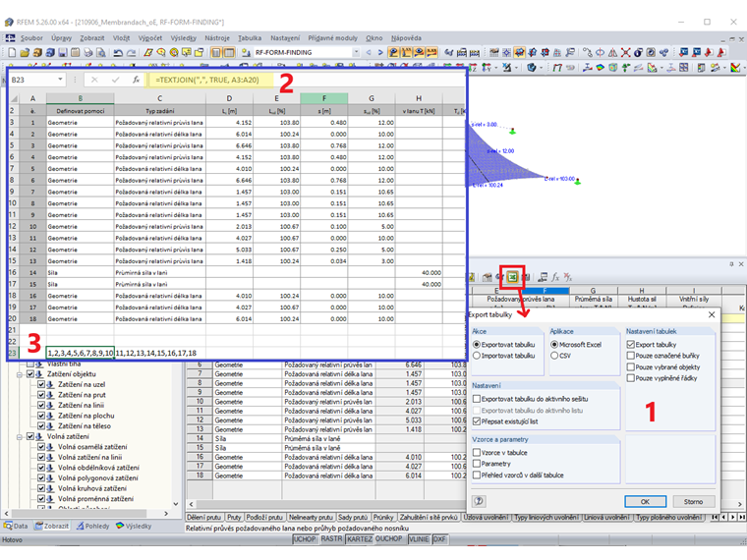Select Importovat tabulku radio button
This screenshot has height=560, width=747.
[477, 356]
